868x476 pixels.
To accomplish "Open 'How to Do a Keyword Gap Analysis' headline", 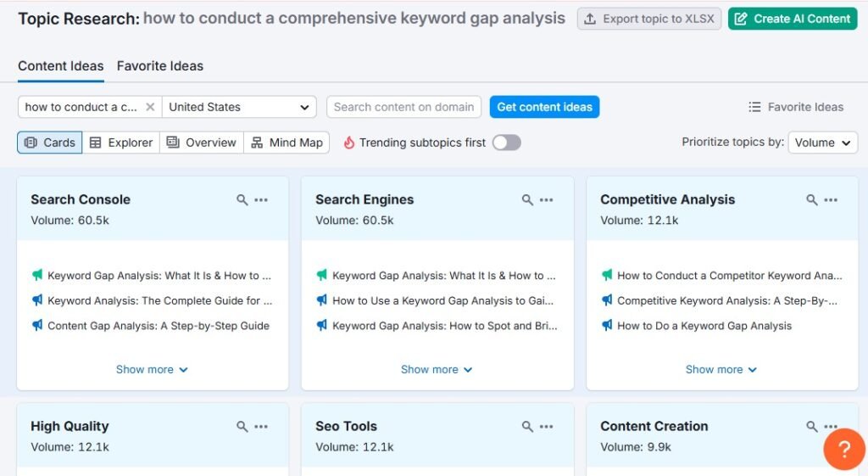I will coord(704,326).
